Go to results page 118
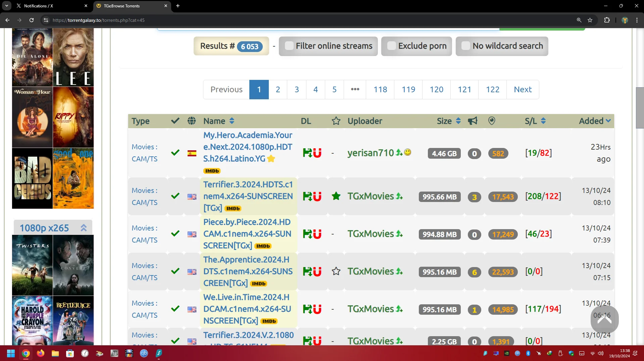 click(380, 90)
